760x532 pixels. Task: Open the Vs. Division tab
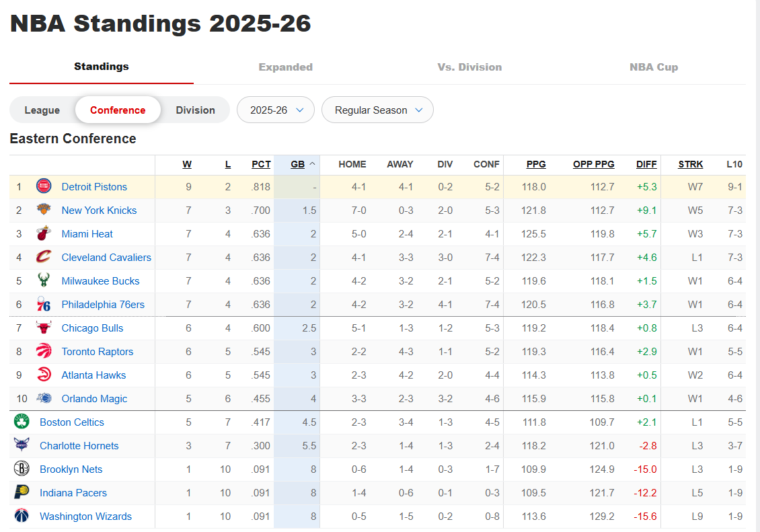pyautogui.click(x=469, y=67)
